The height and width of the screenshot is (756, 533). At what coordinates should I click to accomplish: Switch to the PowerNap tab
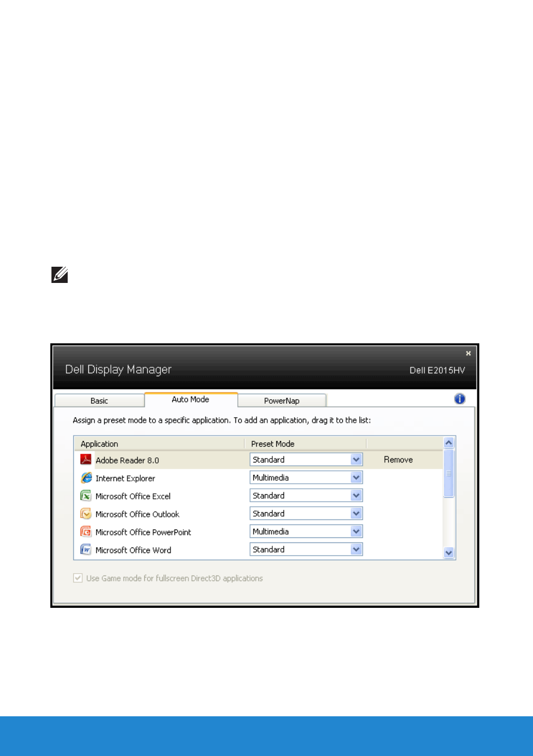[x=282, y=400]
